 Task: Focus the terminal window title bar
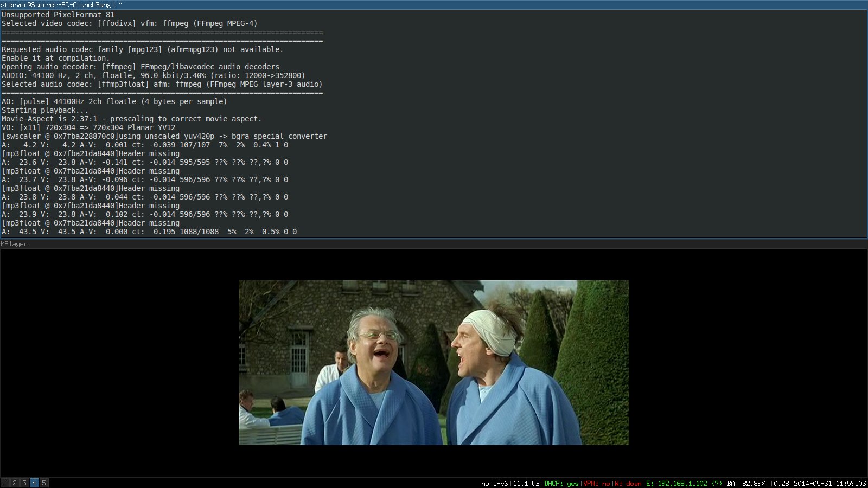(434, 5)
